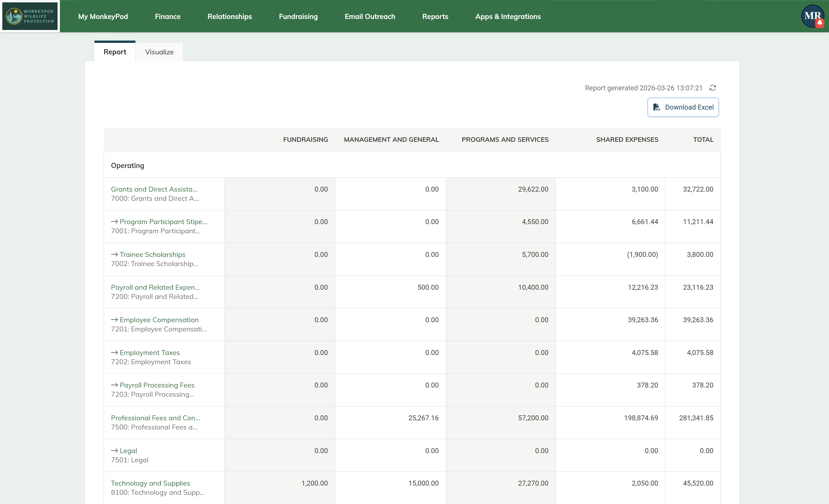The image size is (829, 504).
Task: Open the Apps & Integrations menu
Action: 508,16
